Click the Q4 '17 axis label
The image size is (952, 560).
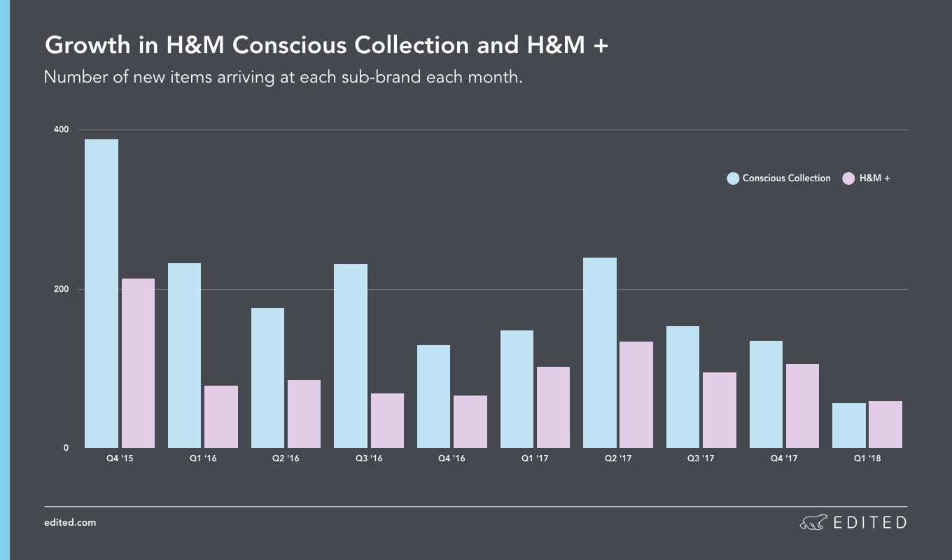pyautogui.click(x=784, y=458)
